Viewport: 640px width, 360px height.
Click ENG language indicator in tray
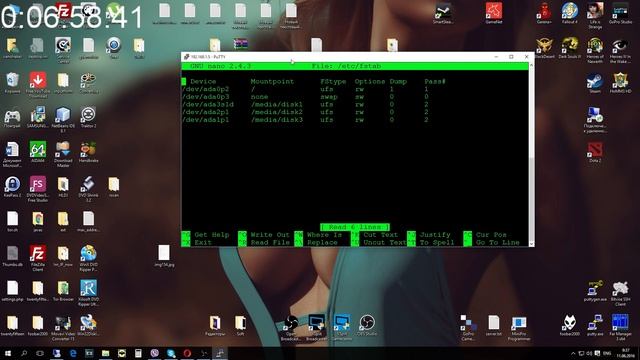click(607, 353)
